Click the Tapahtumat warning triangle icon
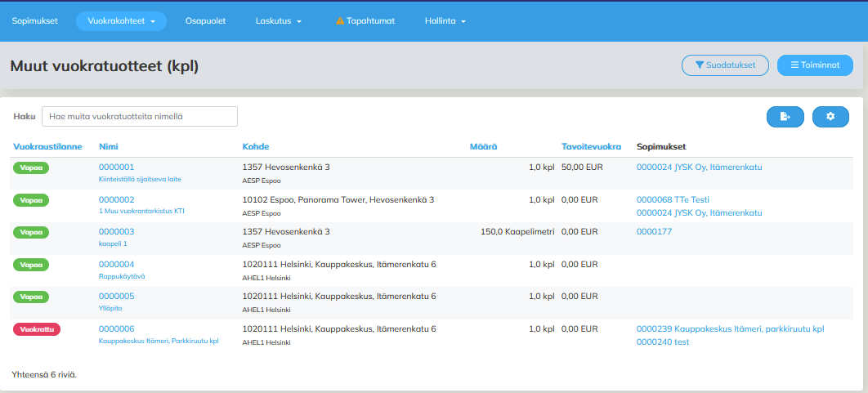 point(340,21)
